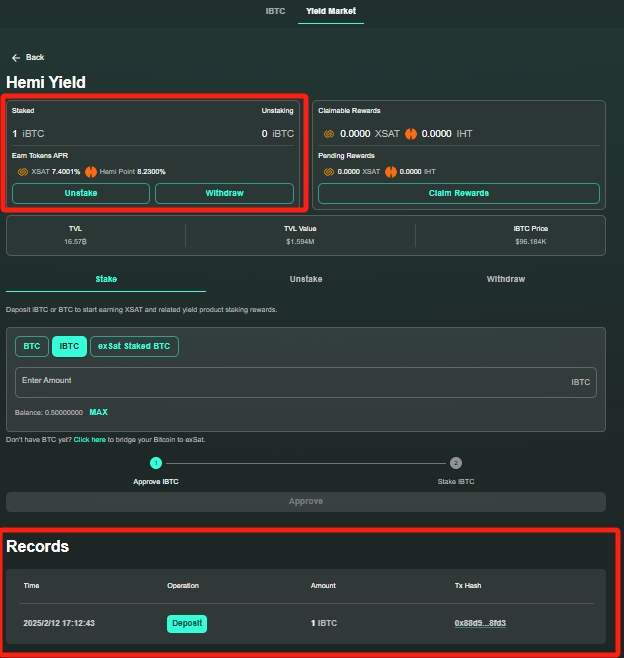Click IHT icon in Pending Rewards

(x=390, y=172)
